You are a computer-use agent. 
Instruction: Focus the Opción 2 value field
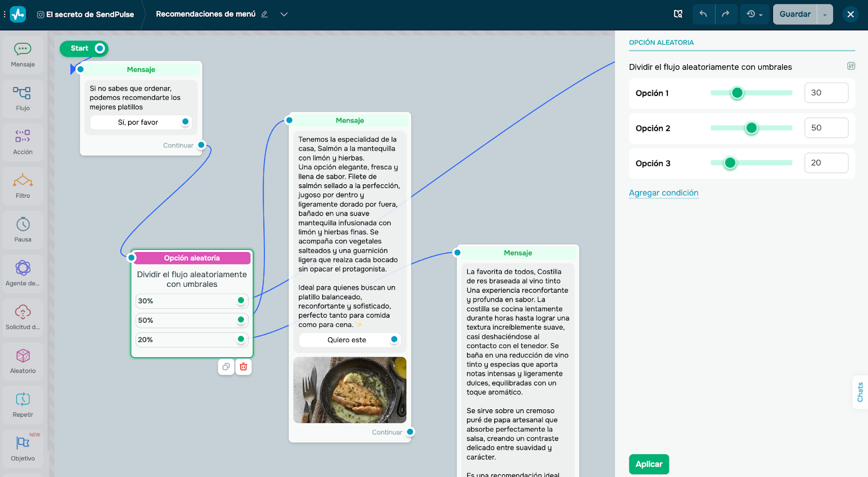pyautogui.click(x=826, y=128)
